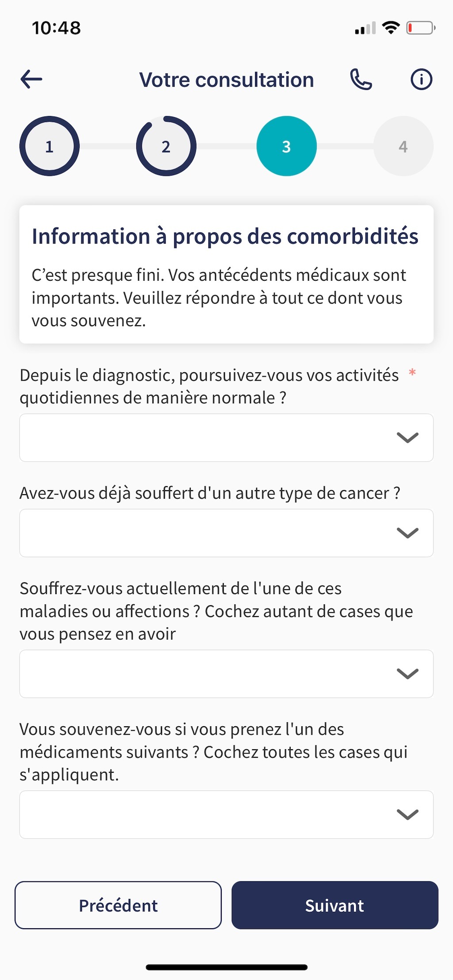The image size is (453, 980).
Task: Tap the Suivant button
Action: click(334, 905)
